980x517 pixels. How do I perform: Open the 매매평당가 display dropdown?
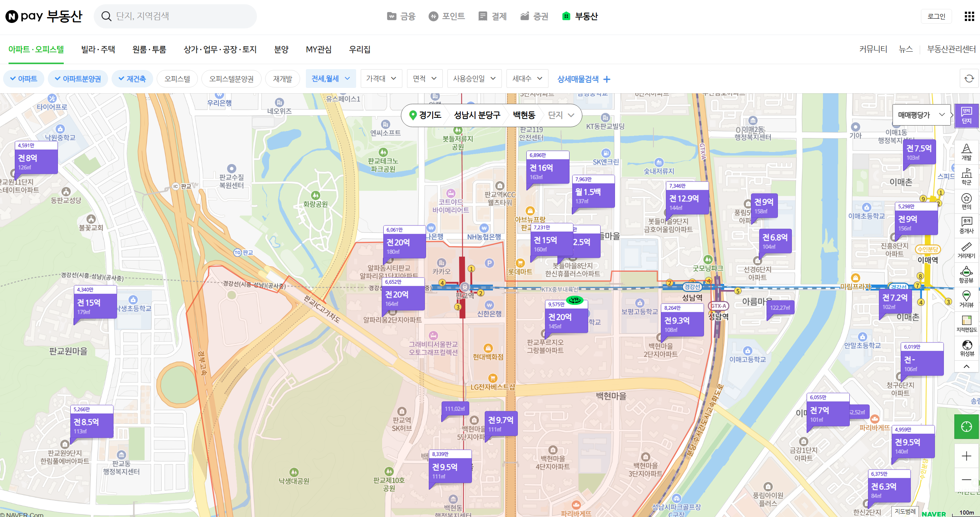click(921, 115)
